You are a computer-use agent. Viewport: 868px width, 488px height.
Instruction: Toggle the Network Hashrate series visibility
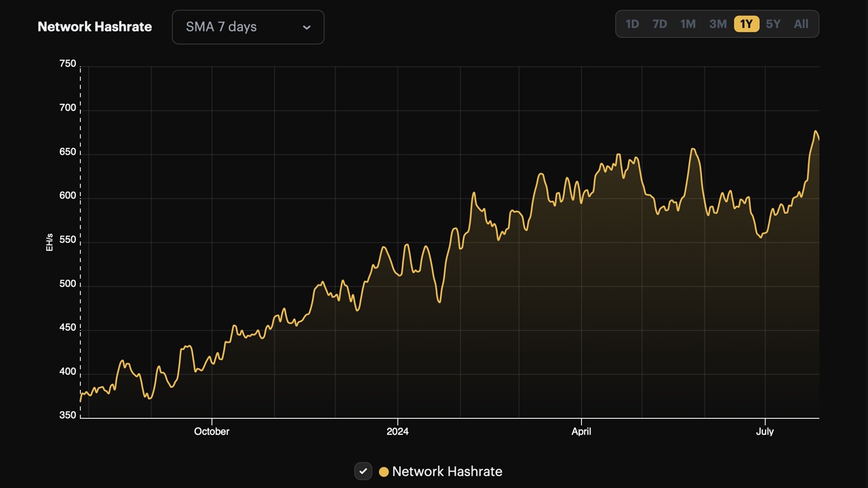363,471
